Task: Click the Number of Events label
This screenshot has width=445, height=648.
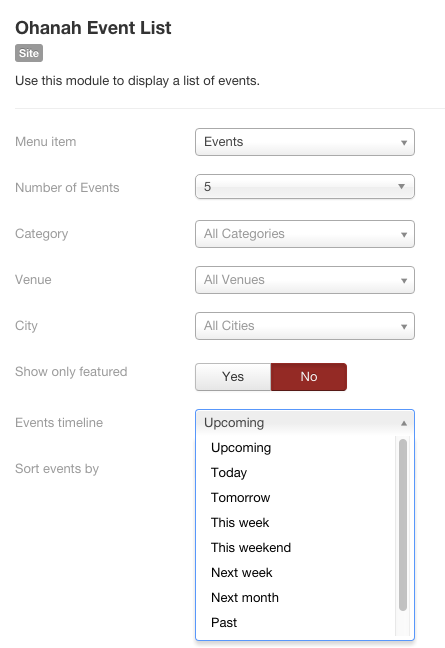Action: click(x=67, y=188)
